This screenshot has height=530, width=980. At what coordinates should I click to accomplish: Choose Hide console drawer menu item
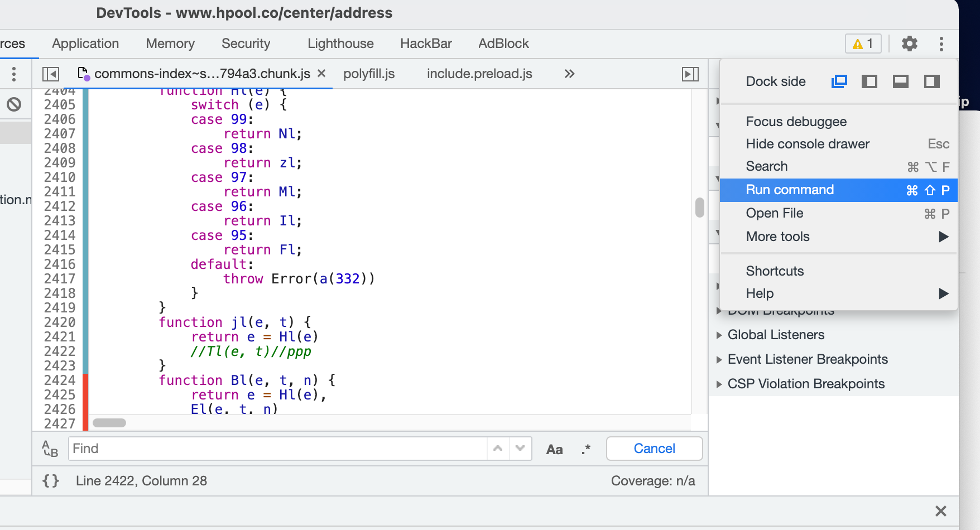coord(839,144)
